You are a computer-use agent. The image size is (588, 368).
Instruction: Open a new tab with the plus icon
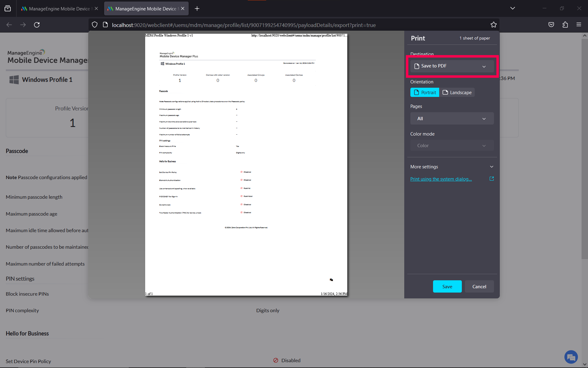pyautogui.click(x=197, y=9)
